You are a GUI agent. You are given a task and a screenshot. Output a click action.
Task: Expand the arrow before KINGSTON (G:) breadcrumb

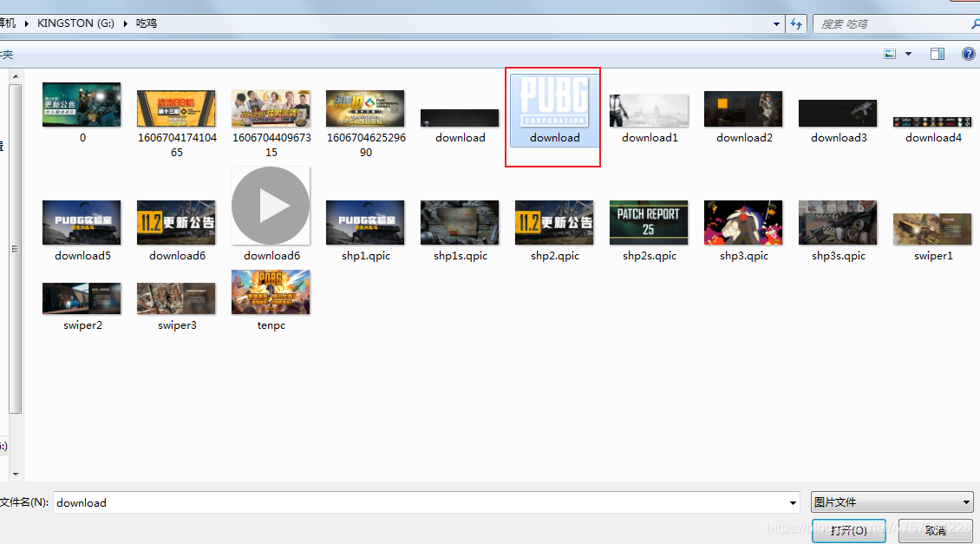coord(26,23)
